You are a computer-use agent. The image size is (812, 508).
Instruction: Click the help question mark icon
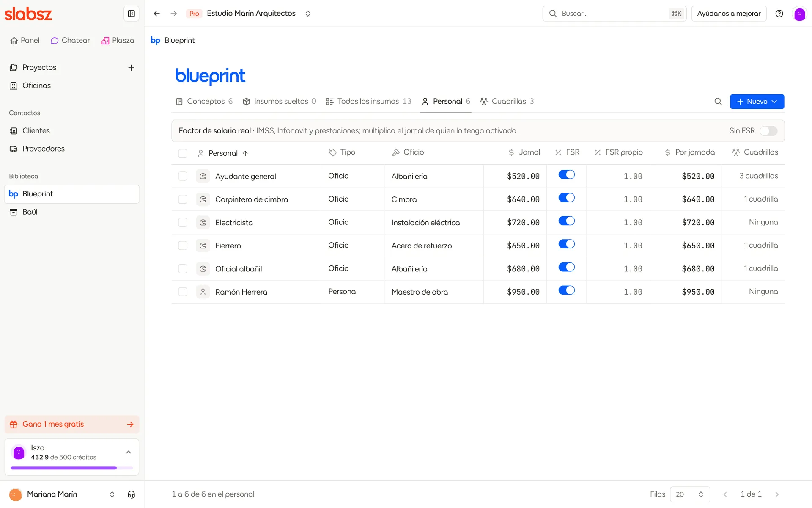click(779, 14)
